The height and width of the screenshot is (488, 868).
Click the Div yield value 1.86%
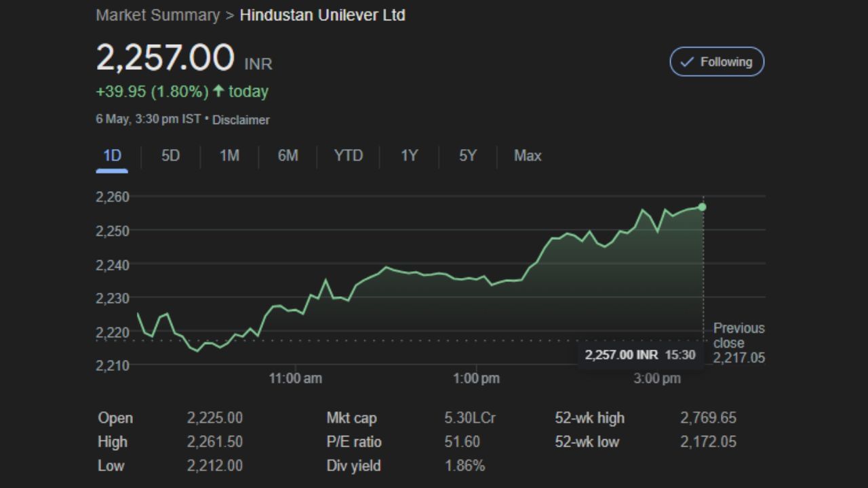[x=465, y=466]
